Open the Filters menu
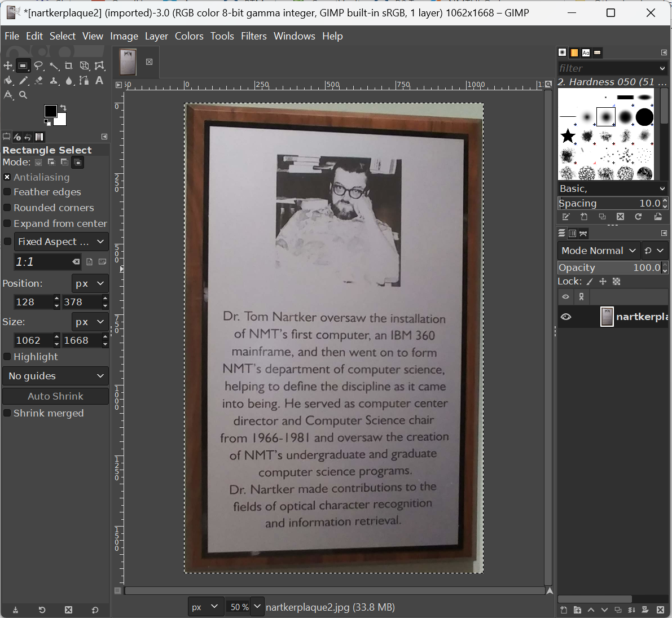Image resolution: width=672 pixels, height=618 pixels. point(253,36)
